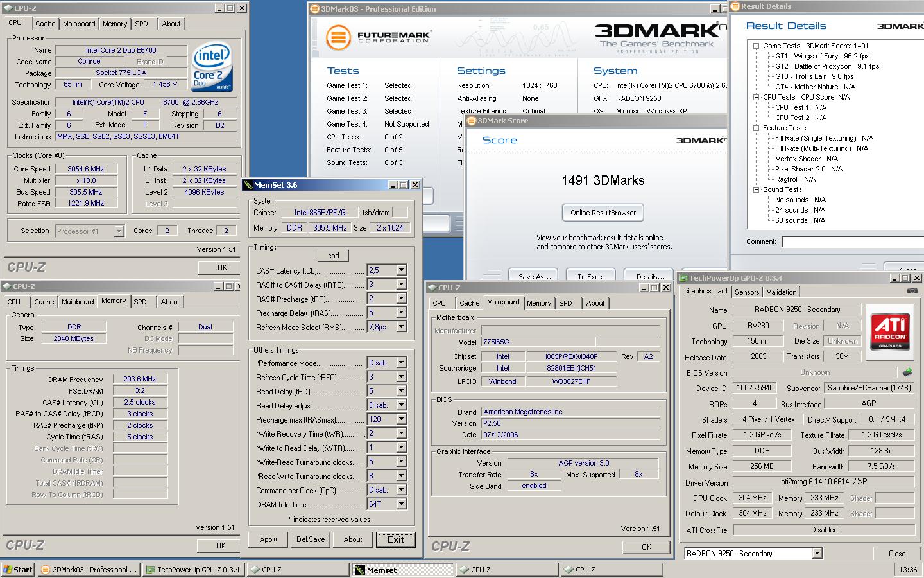Click the GPU-Z Driver Version value field
Image resolution: width=924 pixels, height=578 pixels.
point(824,482)
